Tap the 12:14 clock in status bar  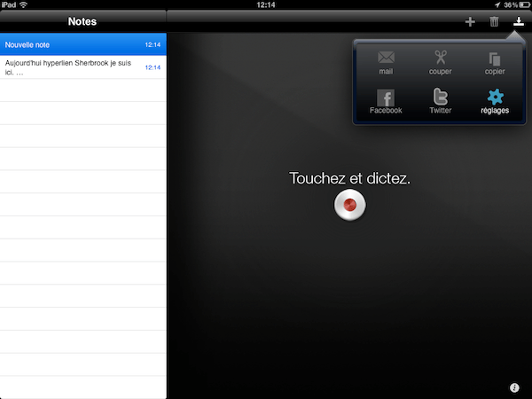coord(266,4)
